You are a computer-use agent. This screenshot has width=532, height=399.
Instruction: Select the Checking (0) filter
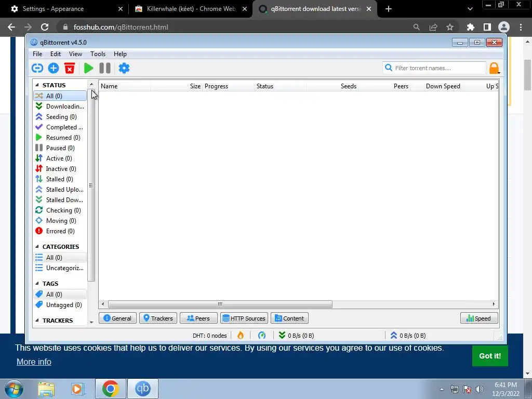pyautogui.click(x=60, y=210)
